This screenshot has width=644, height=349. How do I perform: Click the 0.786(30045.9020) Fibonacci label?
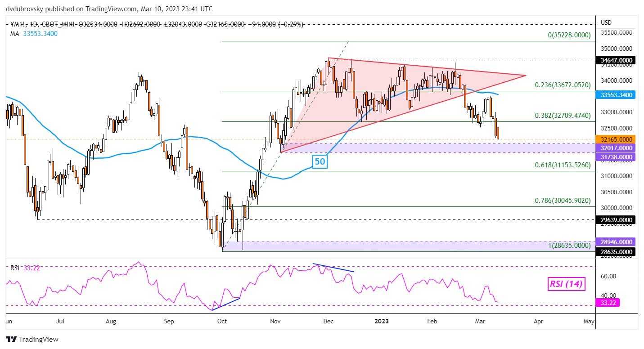(562, 201)
